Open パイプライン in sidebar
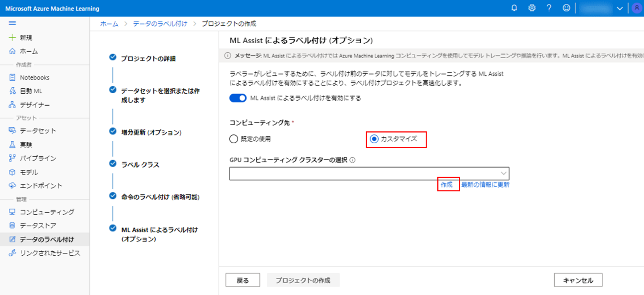 coord(38,158)
